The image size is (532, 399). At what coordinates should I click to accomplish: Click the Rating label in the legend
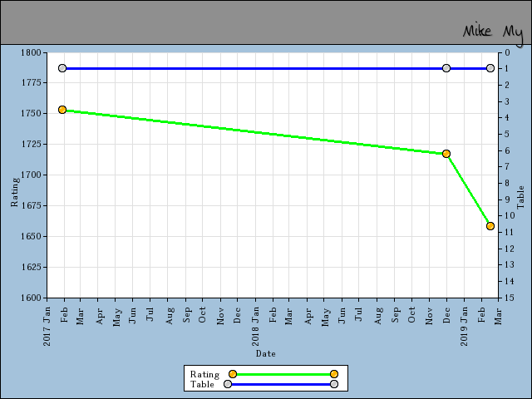(204, 374)
